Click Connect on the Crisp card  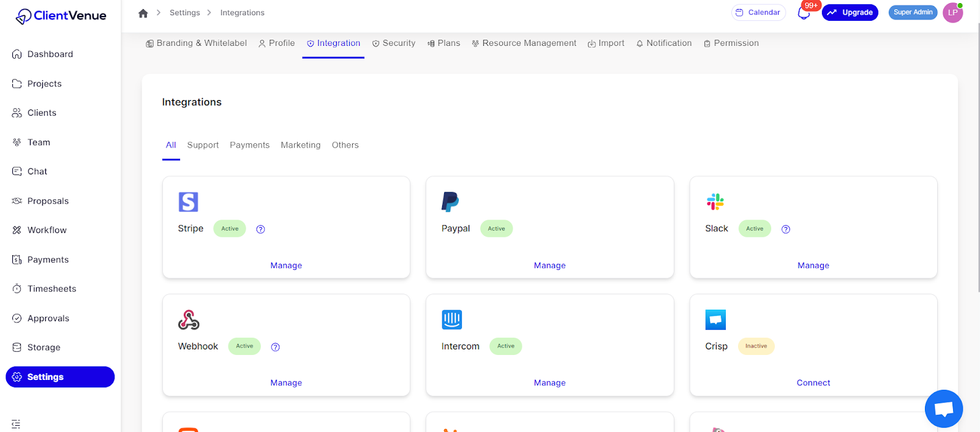(x=813, y=383)
